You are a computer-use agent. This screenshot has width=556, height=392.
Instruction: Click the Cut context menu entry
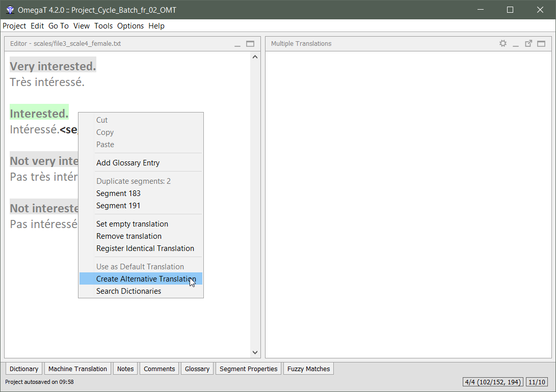(141, 120)
